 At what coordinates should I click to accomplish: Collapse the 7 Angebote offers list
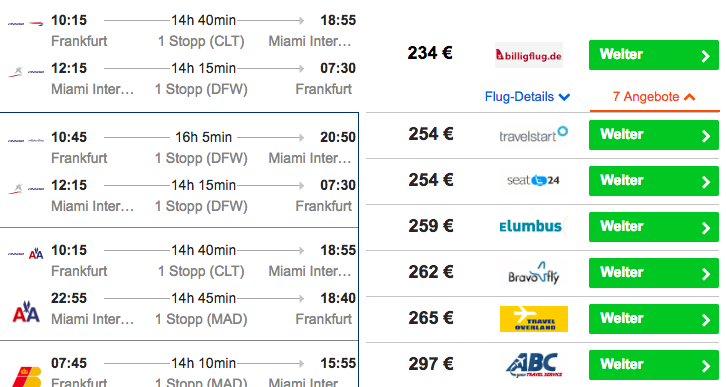click(x=654, y=97)
